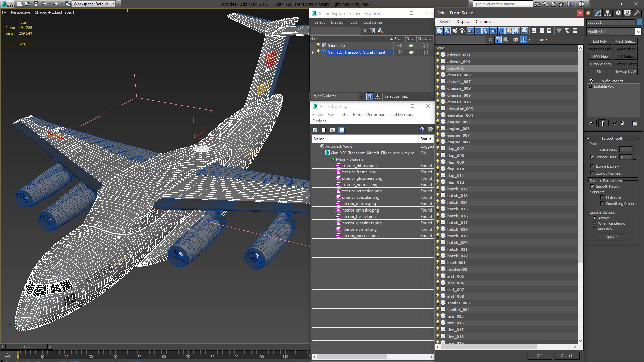The width and height of the screenshot is (644, 362).
Task: Click the body001 object color swatch
Action: [x=639, y=22]
